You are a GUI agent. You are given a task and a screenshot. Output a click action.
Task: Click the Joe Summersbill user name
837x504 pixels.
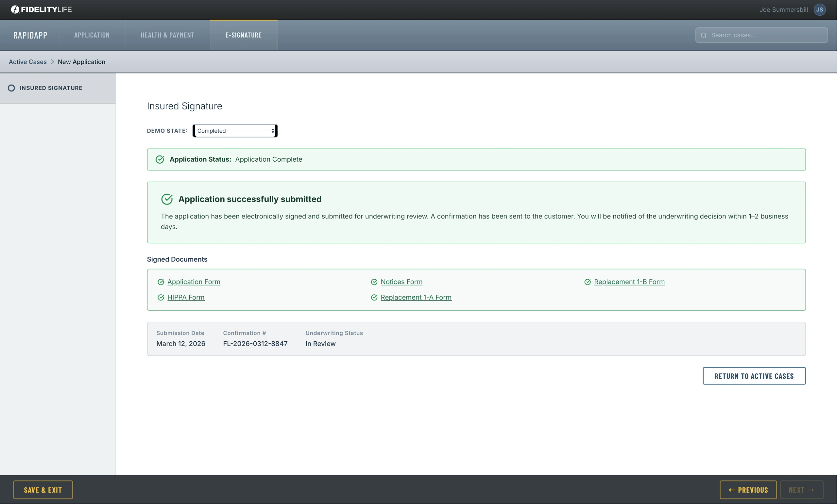tap(783, 10)
